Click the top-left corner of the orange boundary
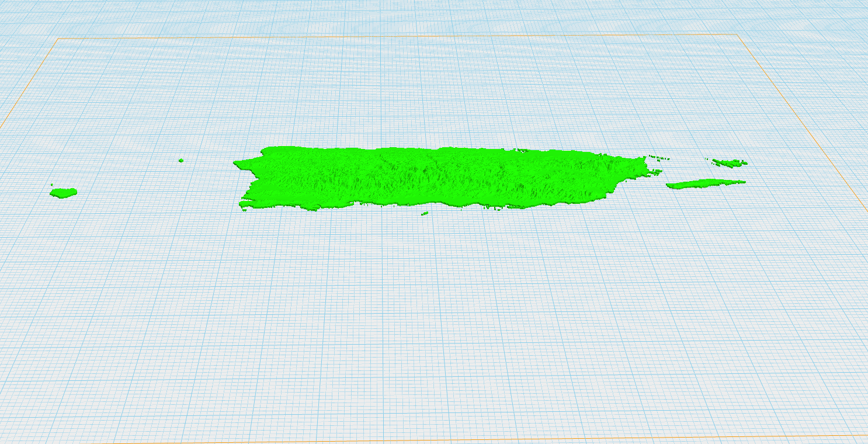 pos(57,37)
